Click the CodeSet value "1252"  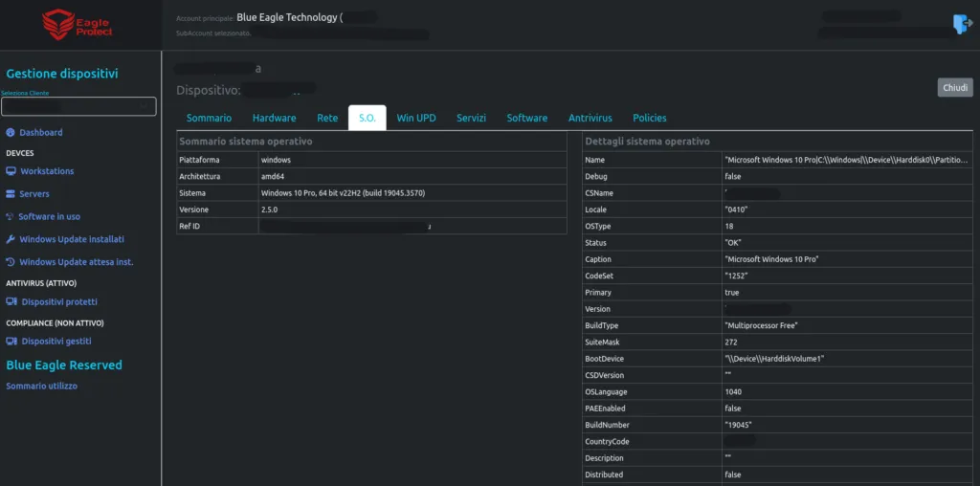pyautogui.click(x=736, y=276)
